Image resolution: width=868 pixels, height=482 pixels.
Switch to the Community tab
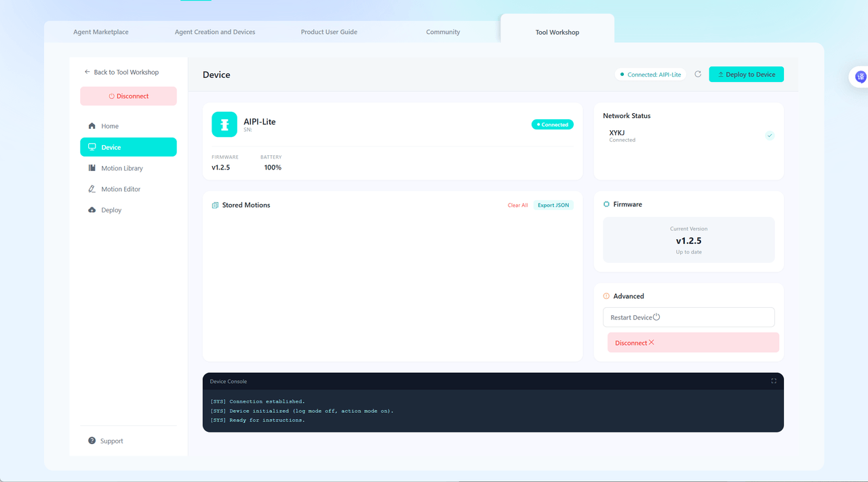443,32
